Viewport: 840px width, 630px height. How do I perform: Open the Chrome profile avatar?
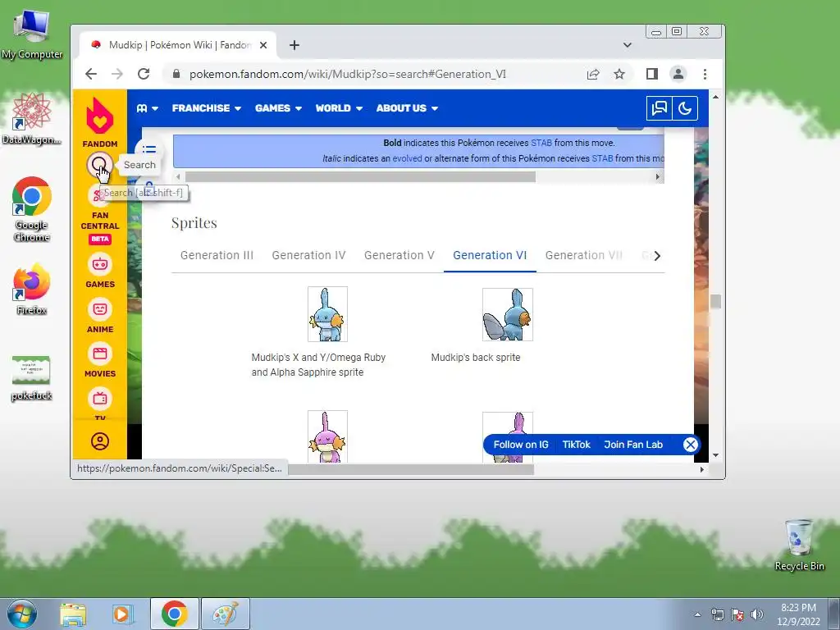click(x=678, y=74)
